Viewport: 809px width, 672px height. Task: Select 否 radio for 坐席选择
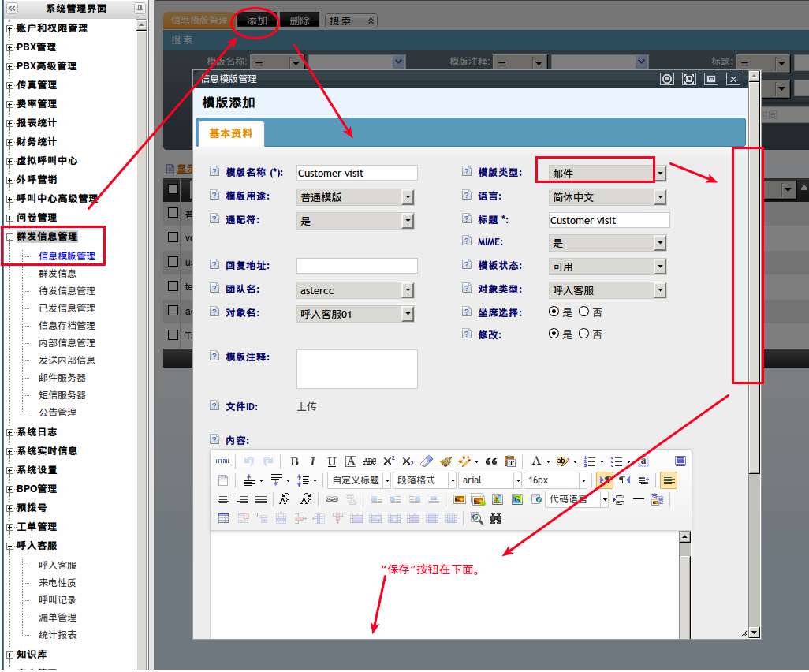(x=583, y=312)
